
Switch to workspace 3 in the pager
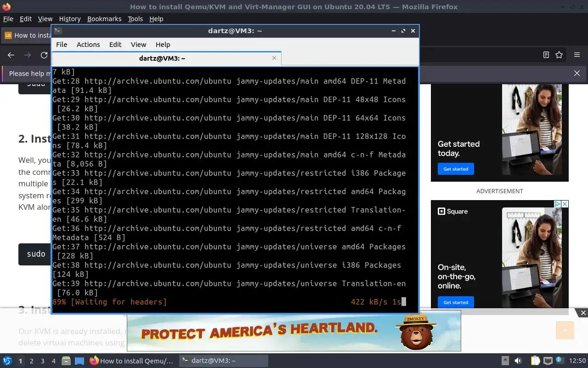[43, 361]
